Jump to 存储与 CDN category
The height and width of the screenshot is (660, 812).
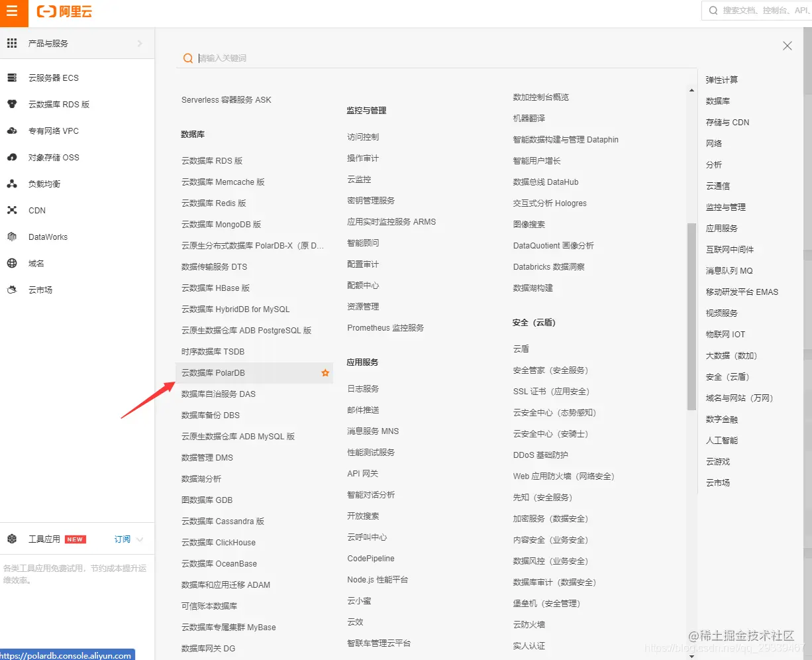[x=728, y=123]
